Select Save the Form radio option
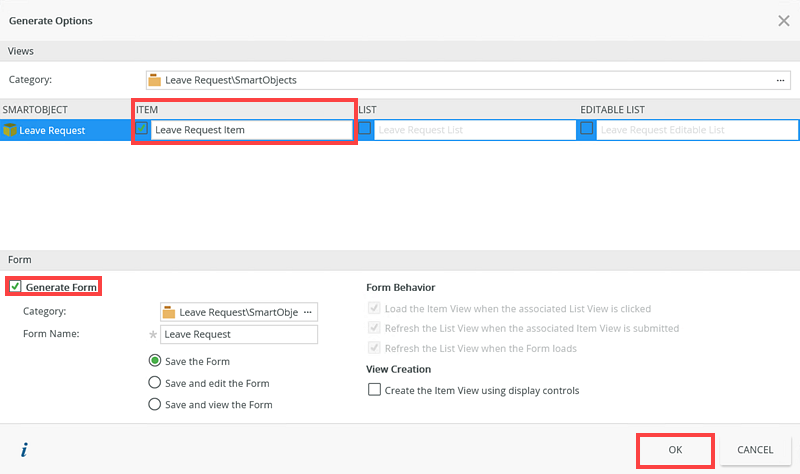Screen dimensions: 800x474 click(154, 361)
